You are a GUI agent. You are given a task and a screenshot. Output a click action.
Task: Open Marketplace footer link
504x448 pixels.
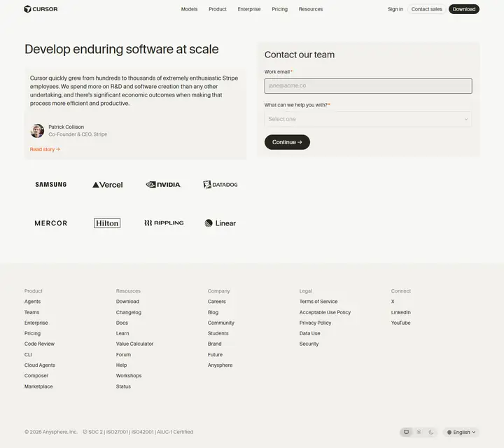coord(38,386)
